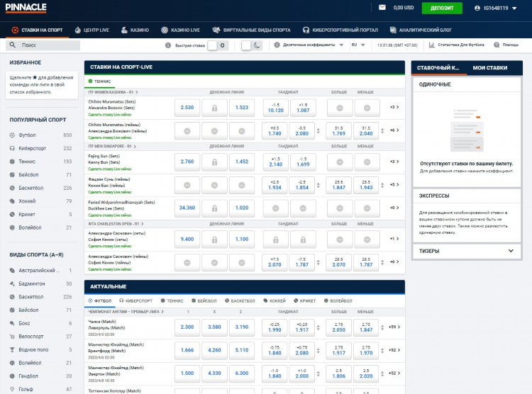Viewport: 532px width, 394px height.
Task: Switch to Мои ставки tab
Action: click(490, 68)
